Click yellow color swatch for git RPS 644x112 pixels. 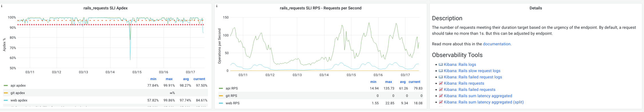pyautogui.click(x=221, y=96)
